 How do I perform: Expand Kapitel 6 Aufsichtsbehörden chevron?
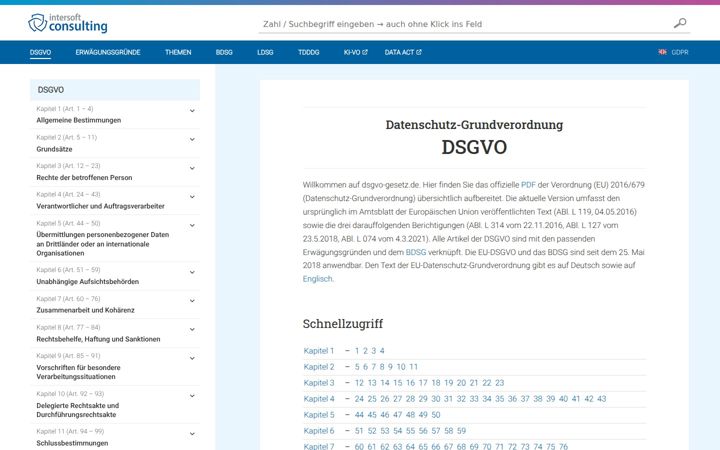click(192, 272)
